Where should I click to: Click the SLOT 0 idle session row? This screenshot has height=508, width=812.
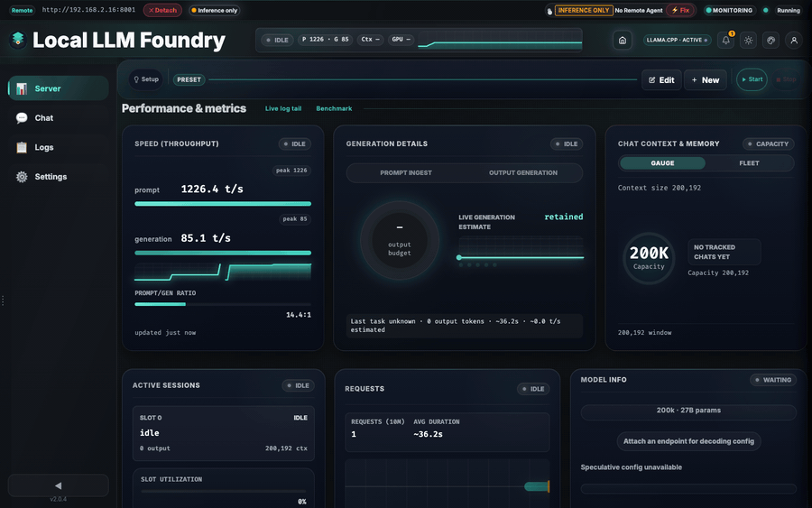[x=223, y=433]
